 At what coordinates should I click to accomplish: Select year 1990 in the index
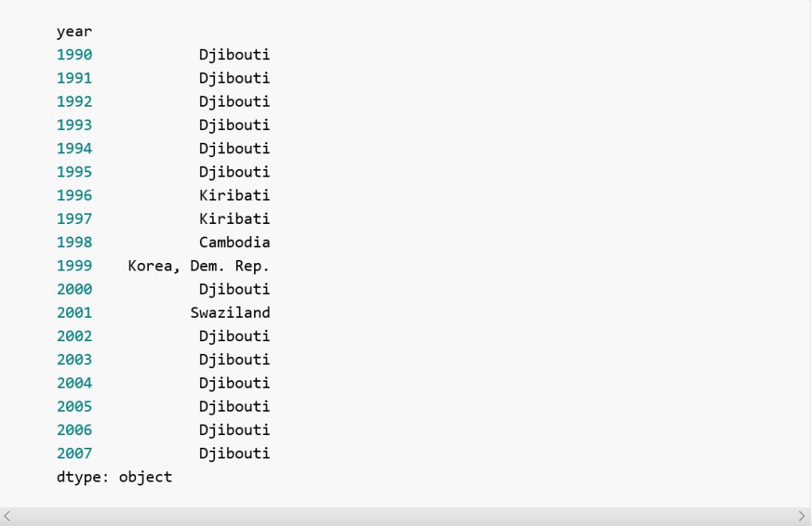pyautogui.click(x=74, y=54)
